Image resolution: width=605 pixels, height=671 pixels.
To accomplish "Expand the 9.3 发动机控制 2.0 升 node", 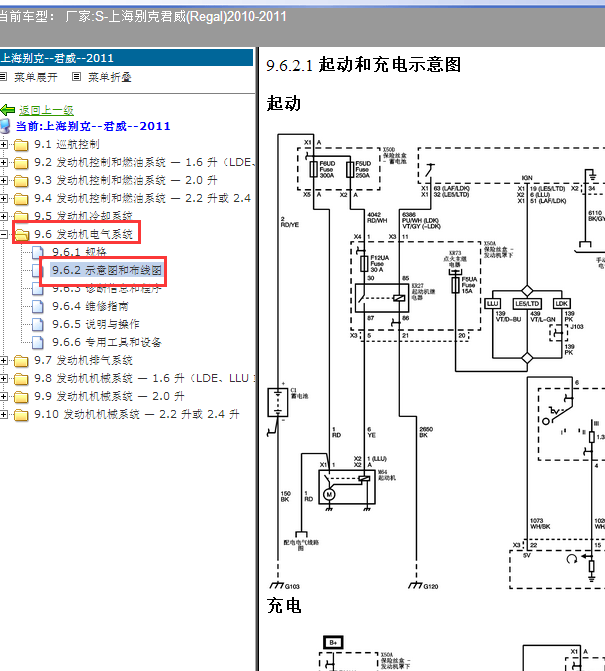I will pos(3,181).
